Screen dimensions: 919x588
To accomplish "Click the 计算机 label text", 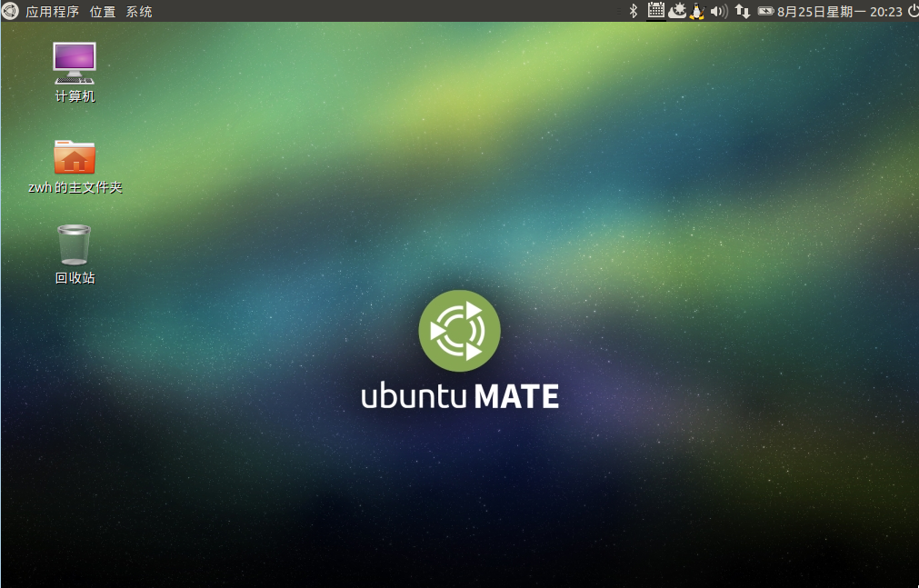I will 75,96.
